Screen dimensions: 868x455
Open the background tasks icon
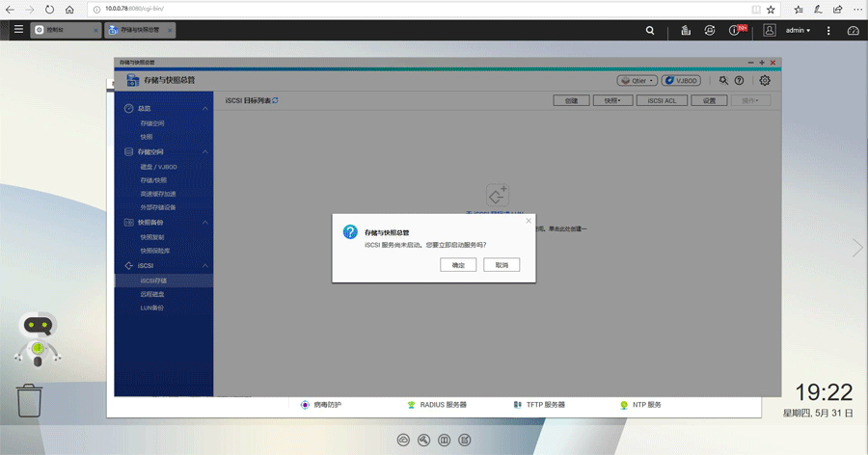(686, 31)
